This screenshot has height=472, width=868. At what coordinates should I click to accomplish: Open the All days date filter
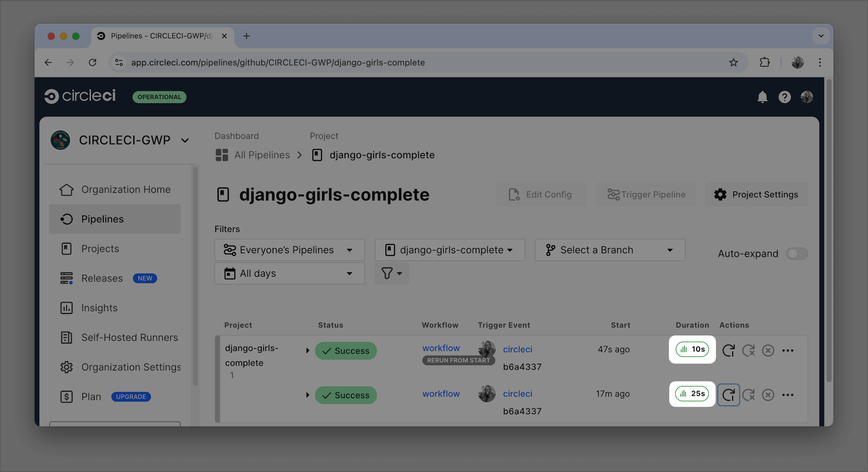(x=289, y=274)
